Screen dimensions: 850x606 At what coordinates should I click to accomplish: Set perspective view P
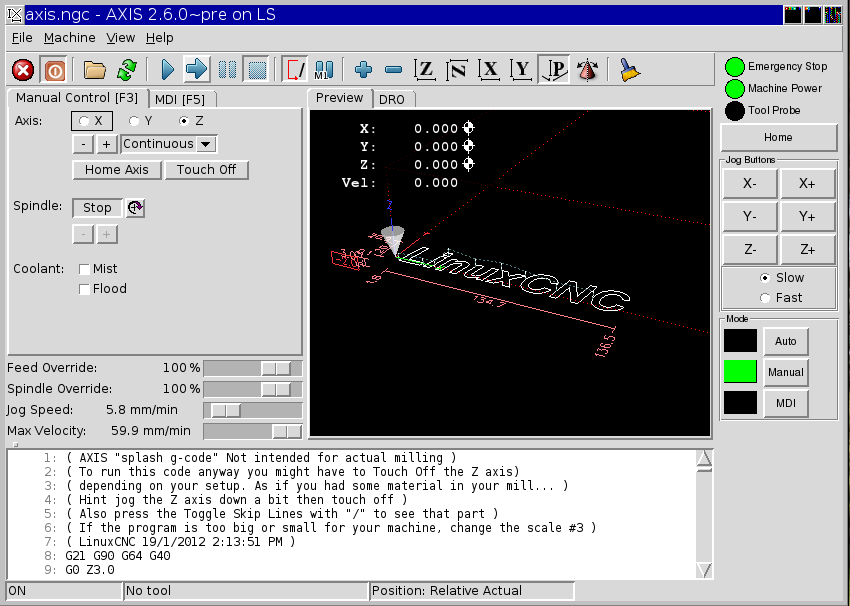click(553, 70)
